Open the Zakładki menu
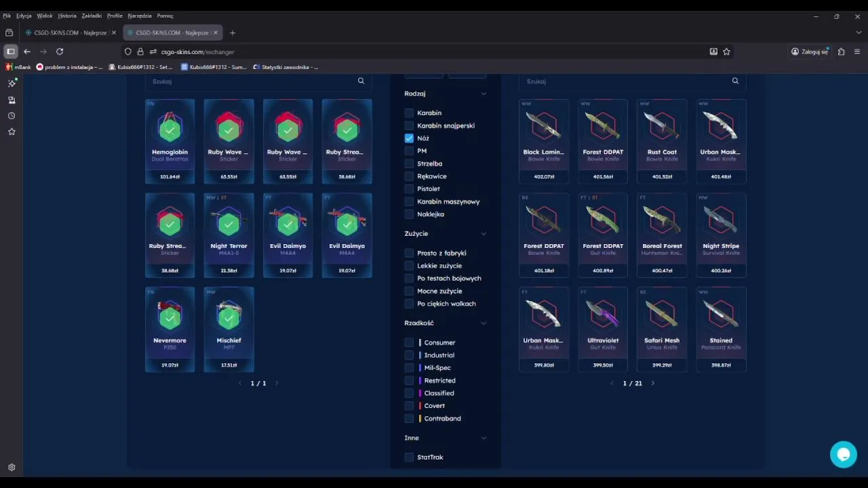Image resolution: width=868 pixels, height=488 pixels. pyautogui.click(x=92, y=16)
